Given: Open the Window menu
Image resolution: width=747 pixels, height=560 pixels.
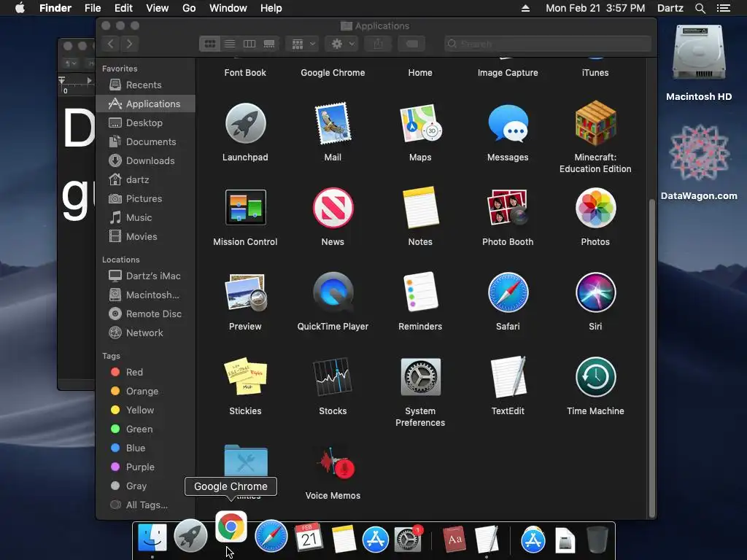Looking at the screenshot, I should [x=228, y=8].
